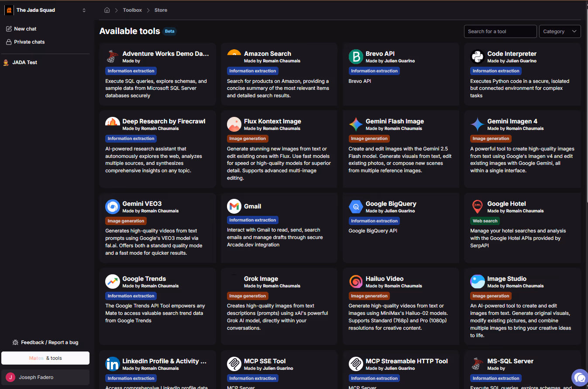Select the Gmail tool icon

point(234,206)
